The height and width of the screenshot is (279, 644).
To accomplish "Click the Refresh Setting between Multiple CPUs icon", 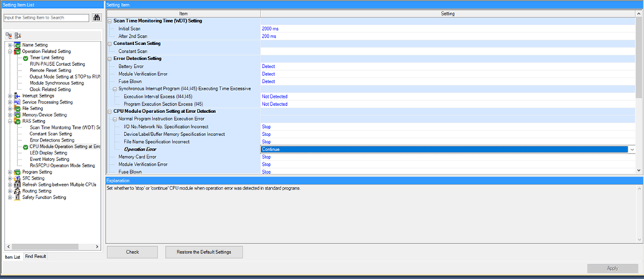I will [17, 185].
